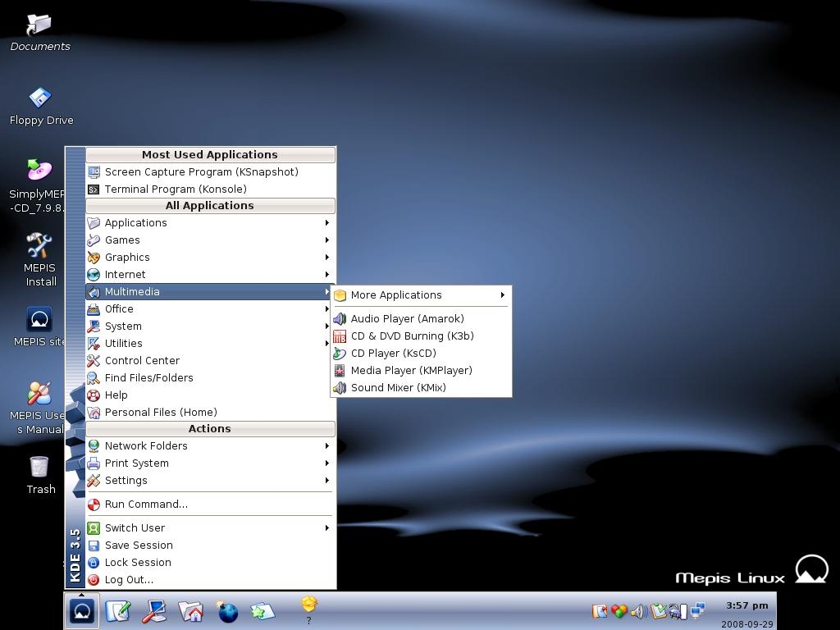
Task: Show the calendar from the 3:57 pm clock
Action: click(746, 605)
